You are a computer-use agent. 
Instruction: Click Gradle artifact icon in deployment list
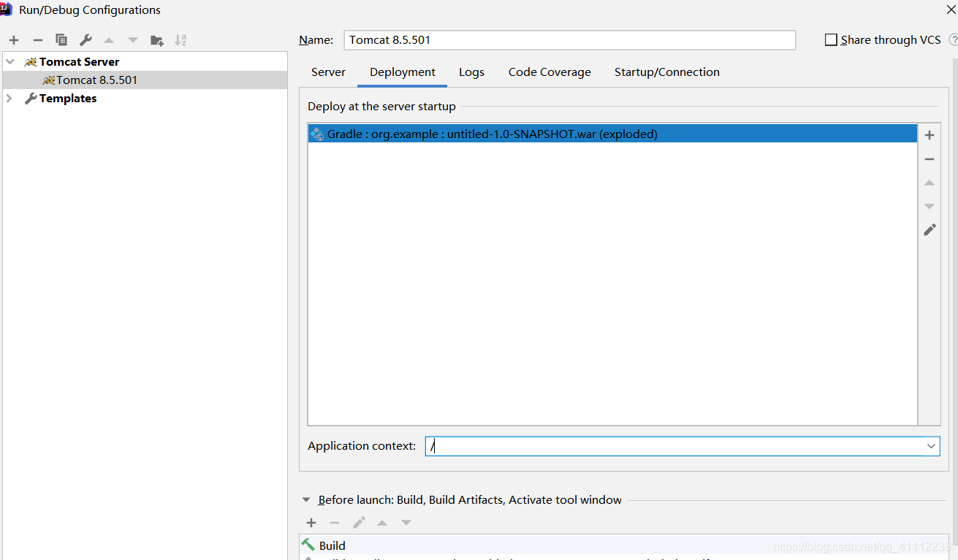[316, 134]
